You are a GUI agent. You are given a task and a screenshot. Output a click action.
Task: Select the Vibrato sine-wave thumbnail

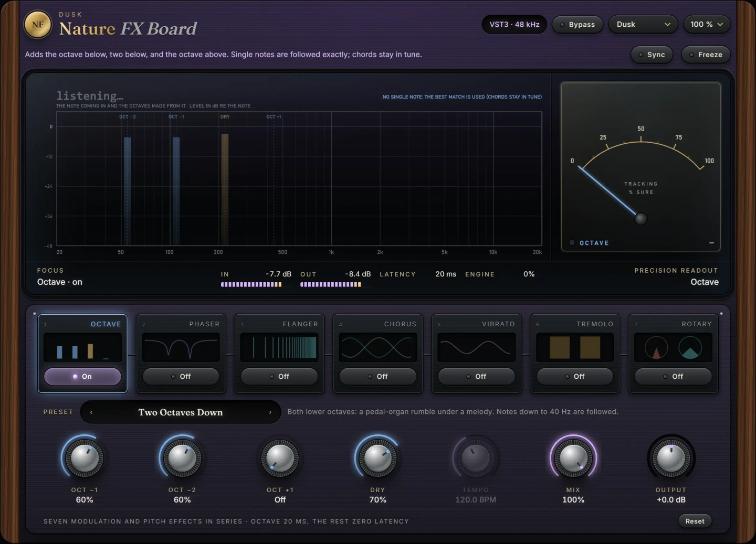coord(476,348)
